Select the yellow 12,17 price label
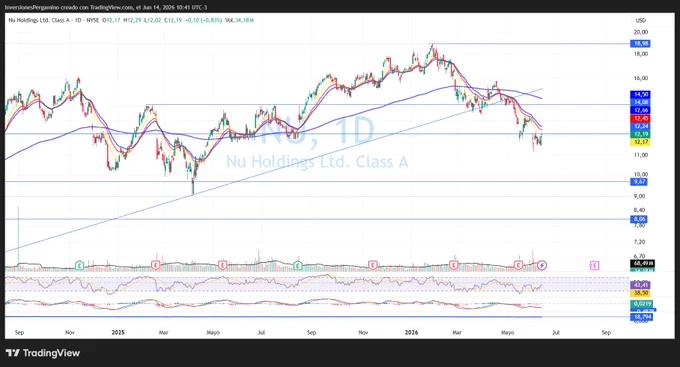 pyautogui.click(x=641, y=142)
